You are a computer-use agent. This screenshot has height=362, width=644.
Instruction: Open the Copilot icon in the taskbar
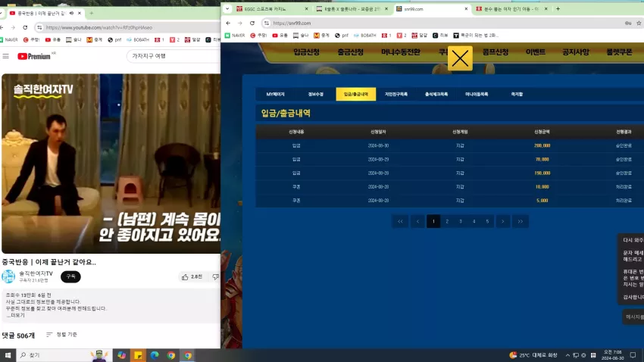[x=121, y=355]
